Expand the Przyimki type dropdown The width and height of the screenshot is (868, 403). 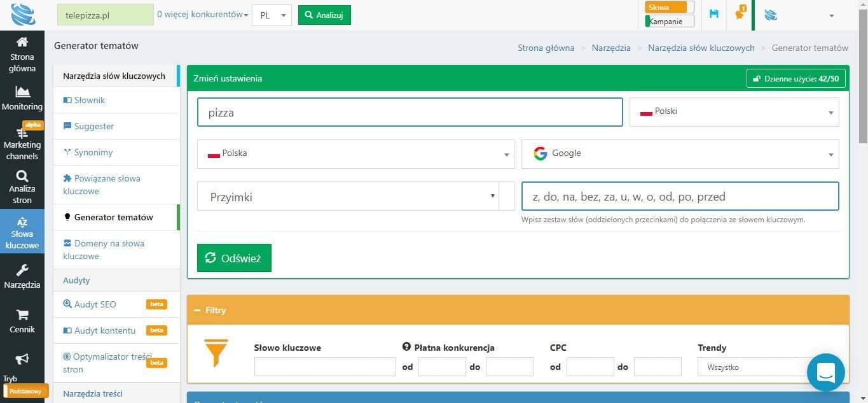click(347, 197)
